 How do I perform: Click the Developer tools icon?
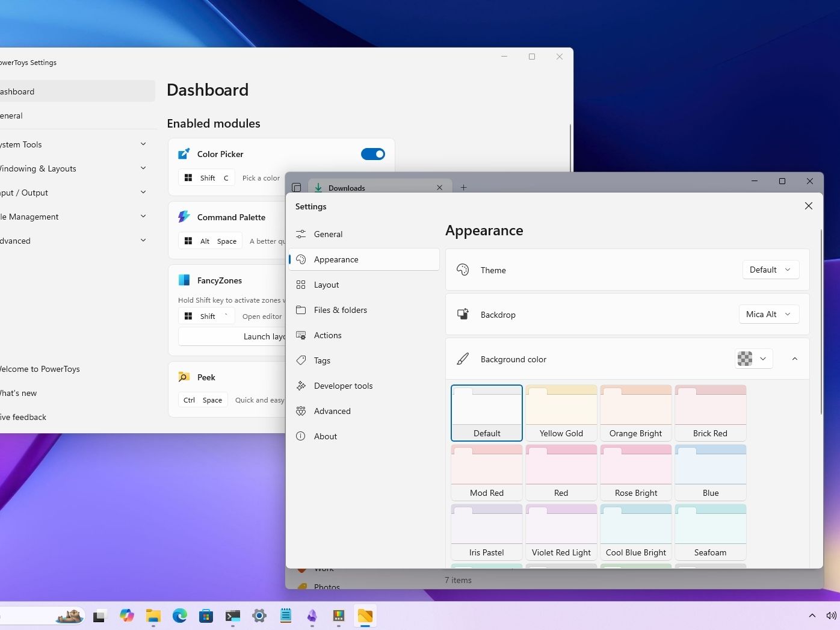tap(301, 386)
